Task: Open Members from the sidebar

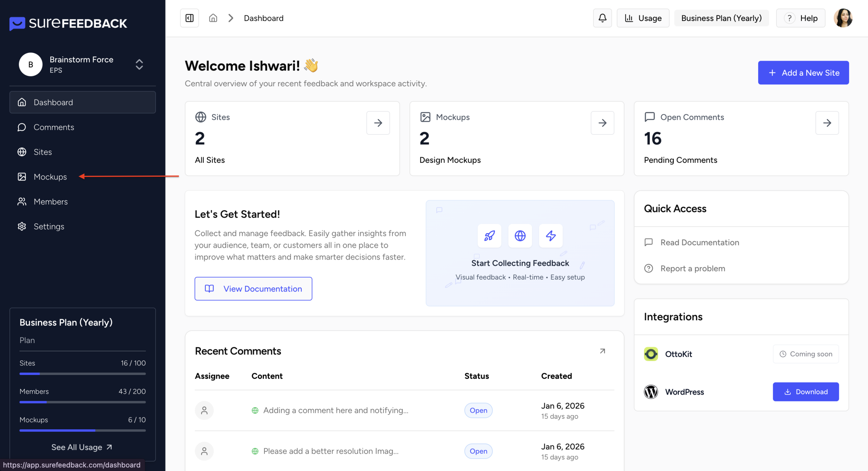Action: [51, 202]
